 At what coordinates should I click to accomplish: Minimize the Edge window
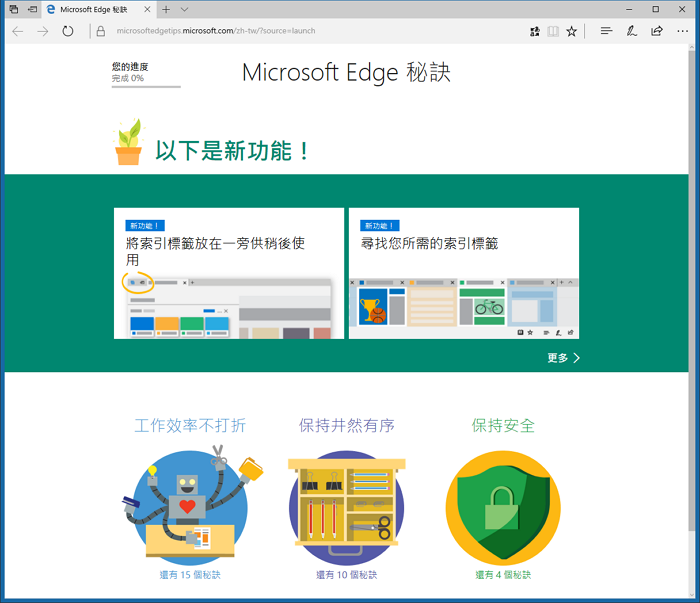click(x=629, y=9)
